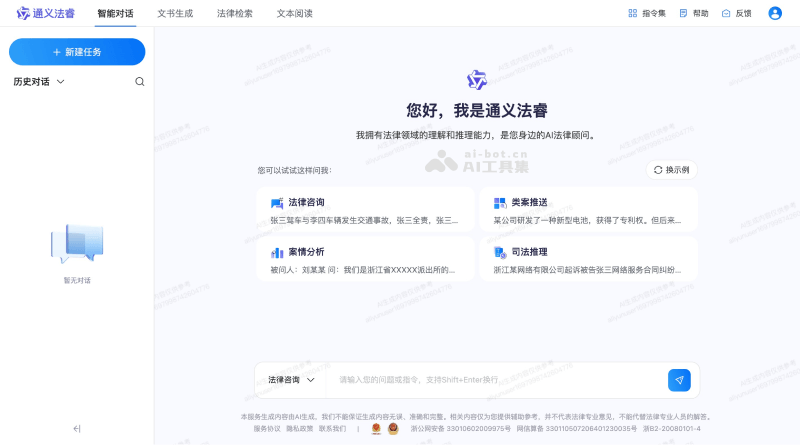Open the 文本阅读 tab

294,13
